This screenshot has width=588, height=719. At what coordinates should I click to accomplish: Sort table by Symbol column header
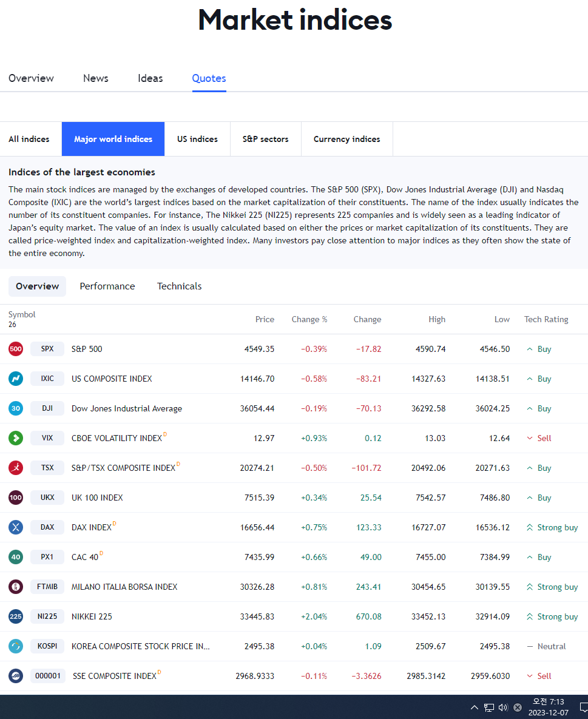click(22, 314)
